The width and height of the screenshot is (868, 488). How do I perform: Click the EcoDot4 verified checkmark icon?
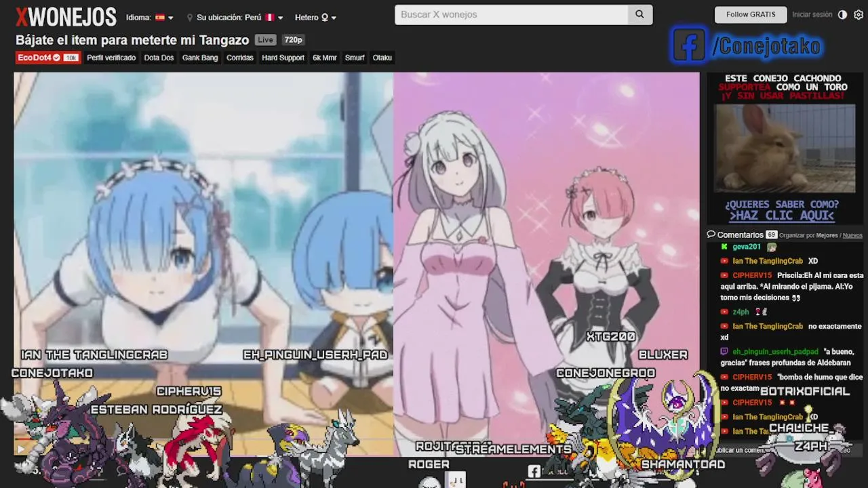click(x=57, y=58)
